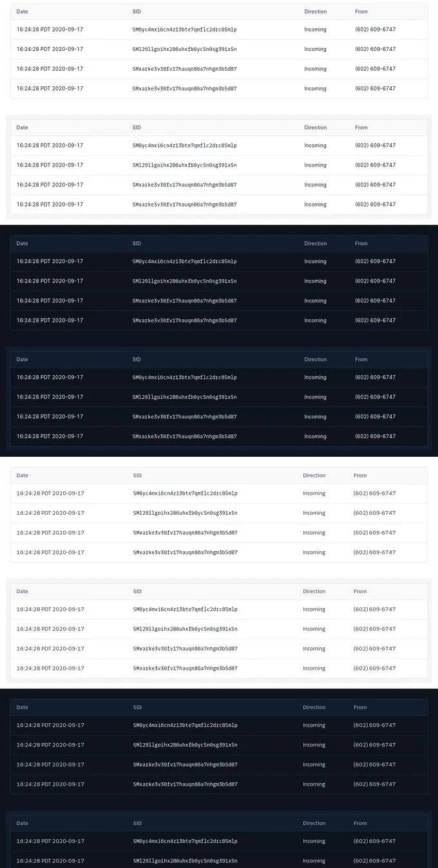This screenshot has width=438, height=868.
Task: Select SID SMl29llgoihx286uhxfb0yc5n0sg391x5n in the first table
Action: pyautogui.click(x=184, y=49)
